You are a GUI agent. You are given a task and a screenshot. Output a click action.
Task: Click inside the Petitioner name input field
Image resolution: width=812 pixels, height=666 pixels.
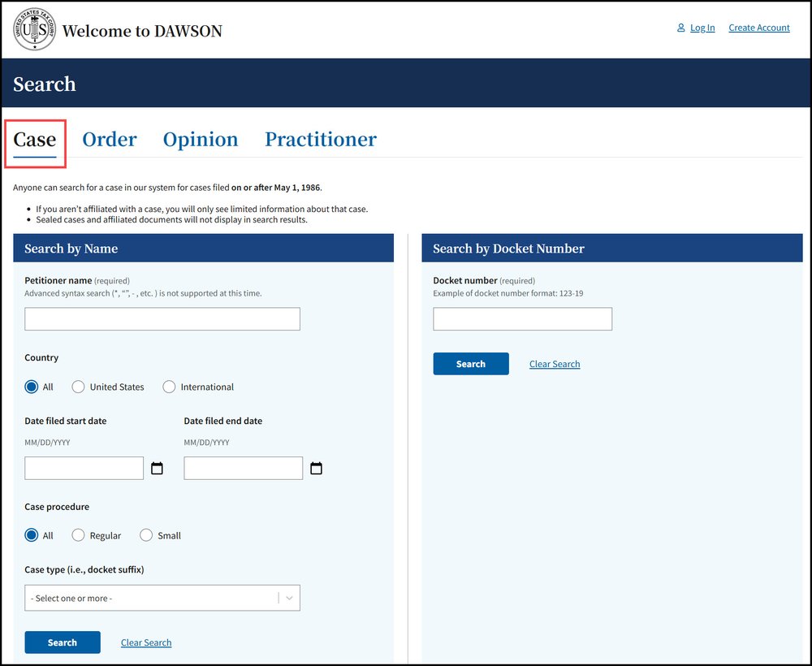[162, 318]
